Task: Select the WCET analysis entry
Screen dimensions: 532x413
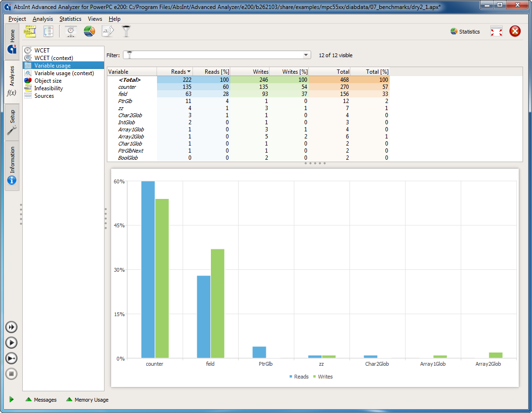Action: [x=63, y=50]
